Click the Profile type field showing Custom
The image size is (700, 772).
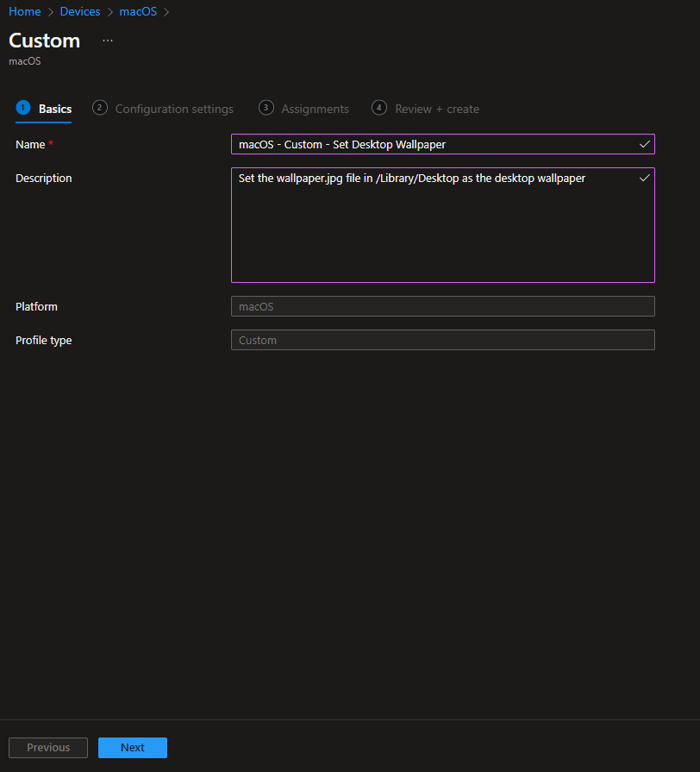(443, 340)
